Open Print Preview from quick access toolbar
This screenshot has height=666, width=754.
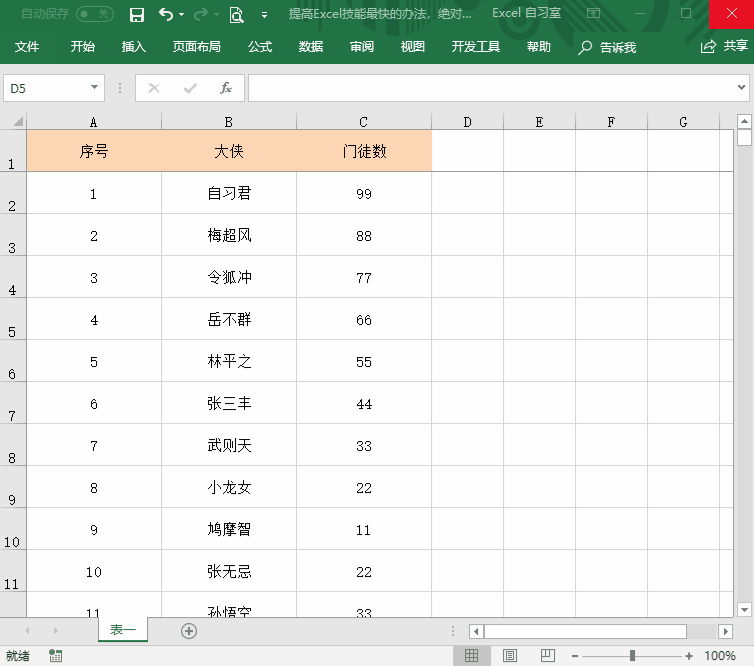[x=236, y=15]
